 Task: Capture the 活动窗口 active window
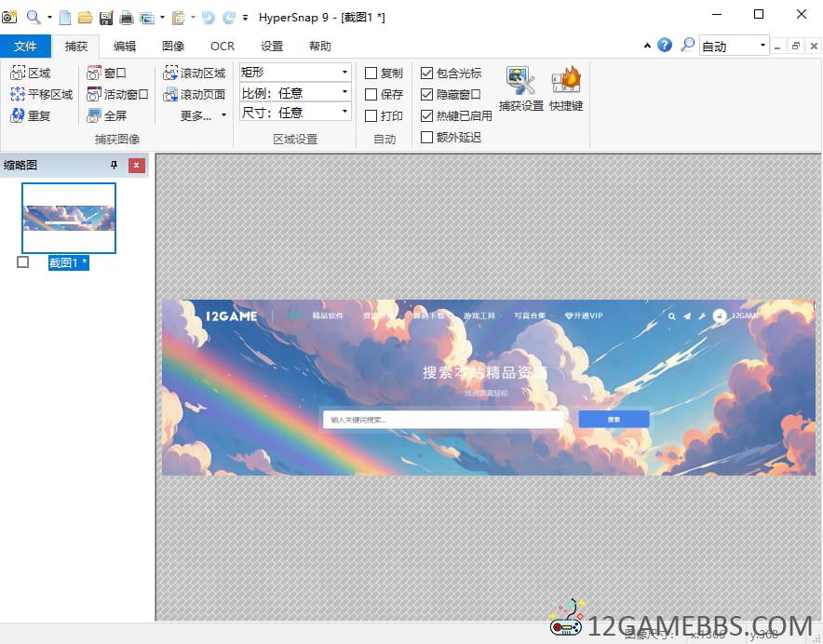click(x=117, y=95)
